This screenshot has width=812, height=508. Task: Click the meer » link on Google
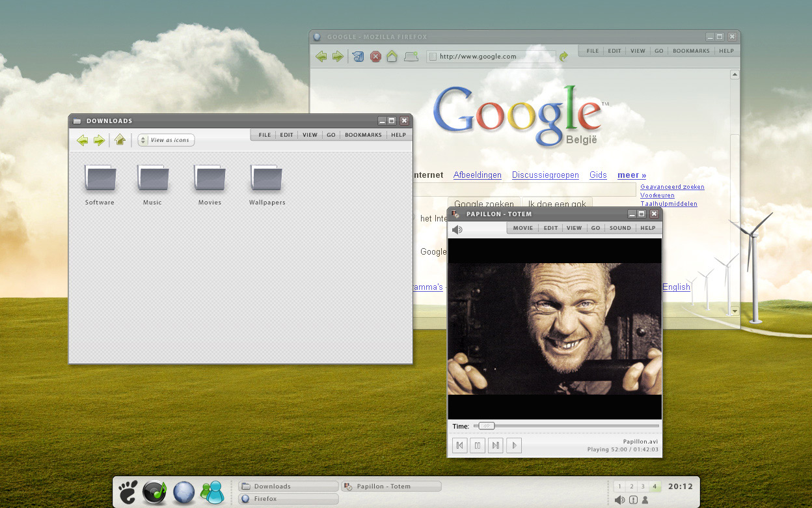(x=632, y=175)
